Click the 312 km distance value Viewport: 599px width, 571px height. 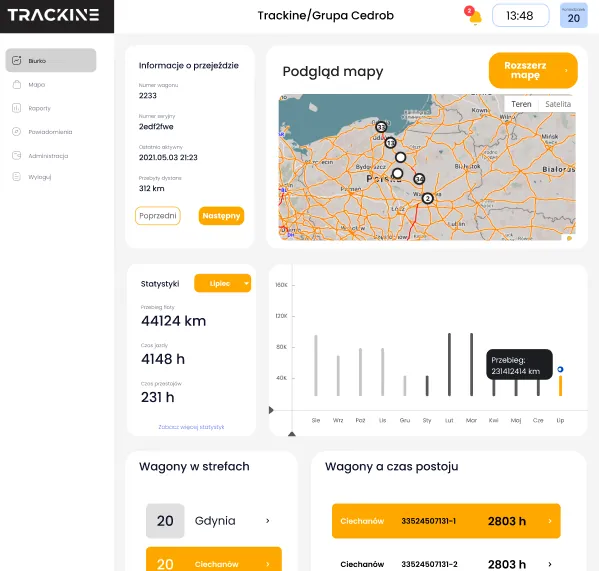(x=152, y=188)
